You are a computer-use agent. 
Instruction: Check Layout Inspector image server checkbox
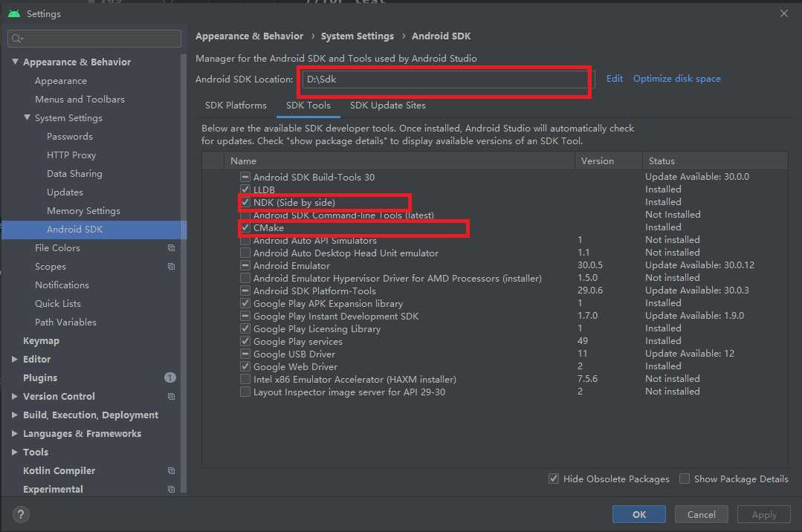tap(245, 392)
